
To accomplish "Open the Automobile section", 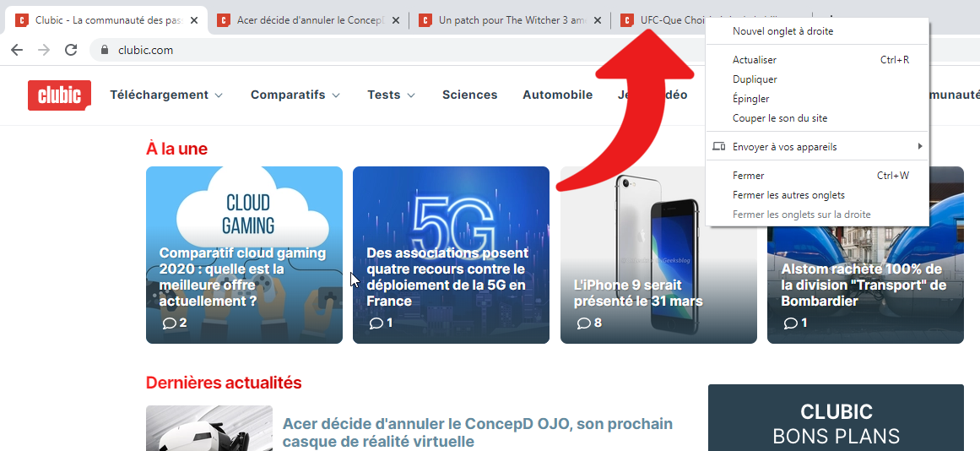I will coord(557,95).
